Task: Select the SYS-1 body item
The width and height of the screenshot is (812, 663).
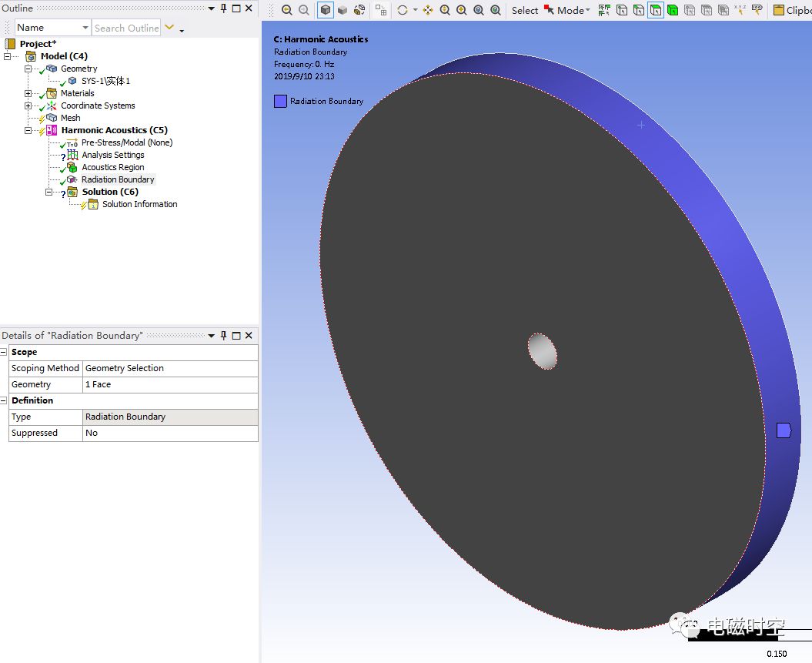Action: click(x=105, y=81)
